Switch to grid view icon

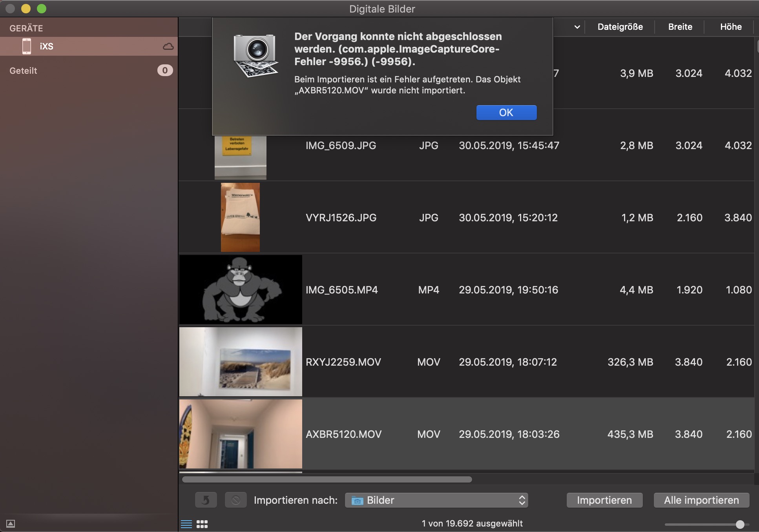pyautogui.click(x=202, y=524)
